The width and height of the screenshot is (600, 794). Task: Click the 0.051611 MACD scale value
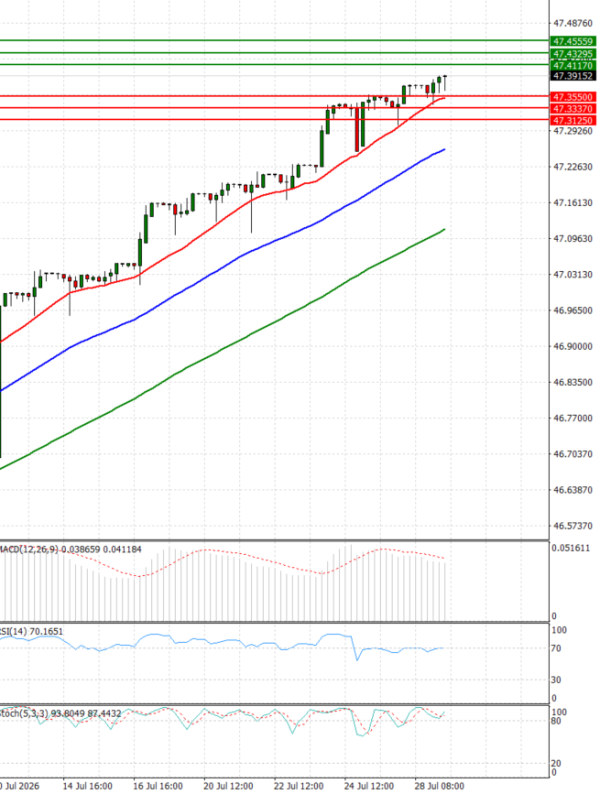(x=571, y=548)
